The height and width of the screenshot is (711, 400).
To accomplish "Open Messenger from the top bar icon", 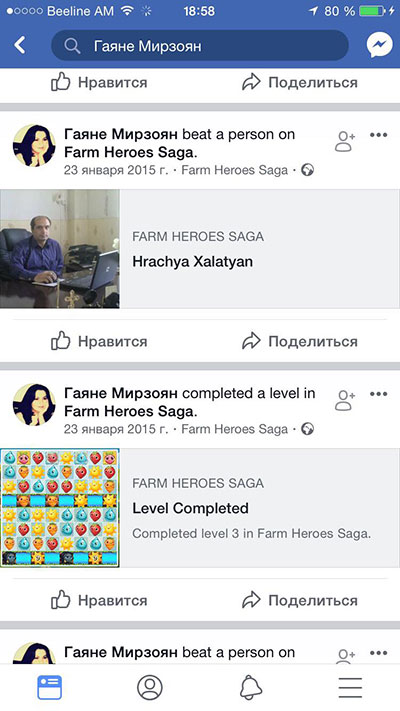I will pyautogui.click(x=379, y=45).
